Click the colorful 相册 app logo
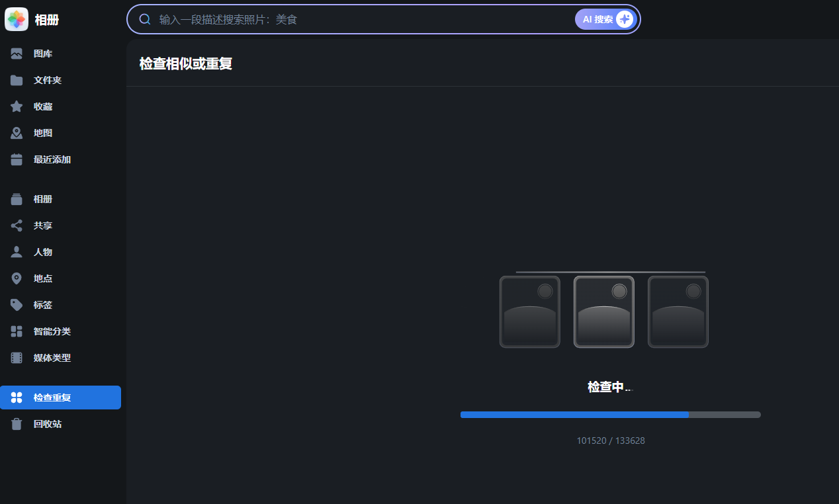839x504 pixels. coord(17,19)
